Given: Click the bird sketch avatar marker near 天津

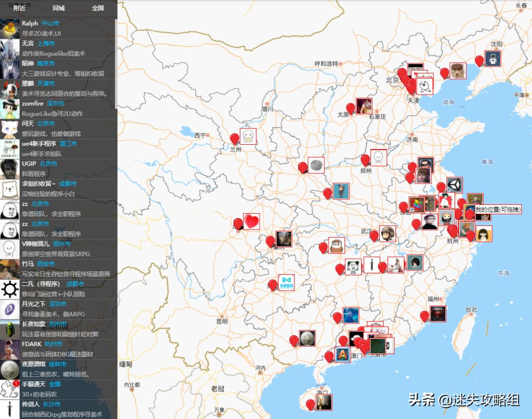Looking at the screenshot, I should coord(425,87).
